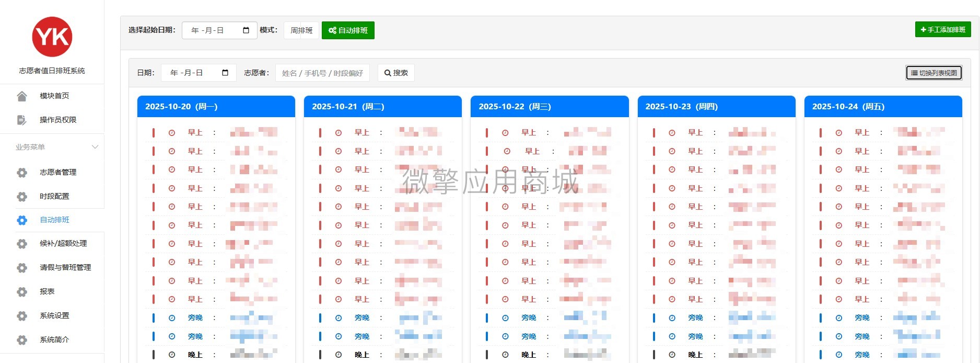Click the 2025-10-22 (周三) column header
980x363 pixels.
tap(550, 107)
